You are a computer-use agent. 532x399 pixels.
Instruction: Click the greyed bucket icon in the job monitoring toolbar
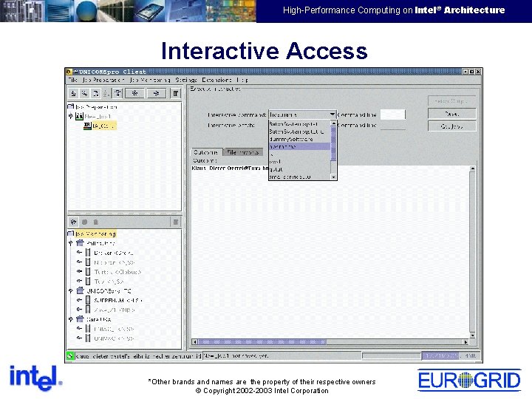point(95,222)
